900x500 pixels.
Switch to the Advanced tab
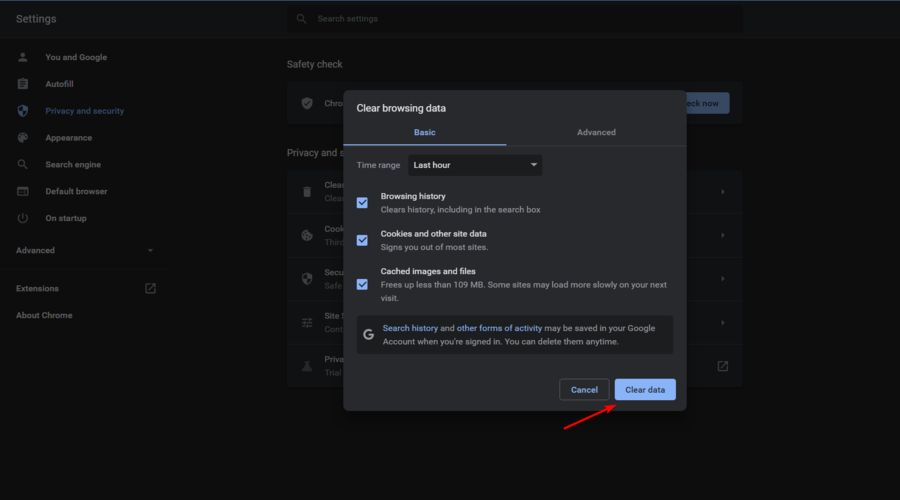coord(596,133)
